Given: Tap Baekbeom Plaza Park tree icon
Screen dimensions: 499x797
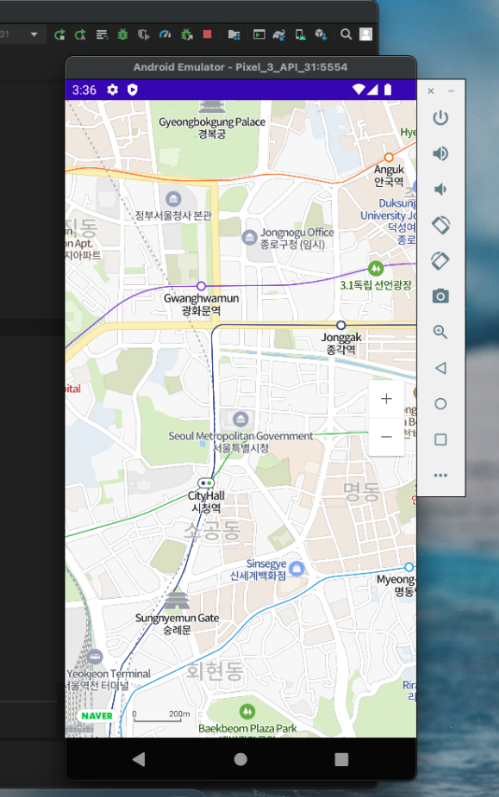Looking at the screenshot, I should coord(247,711).
